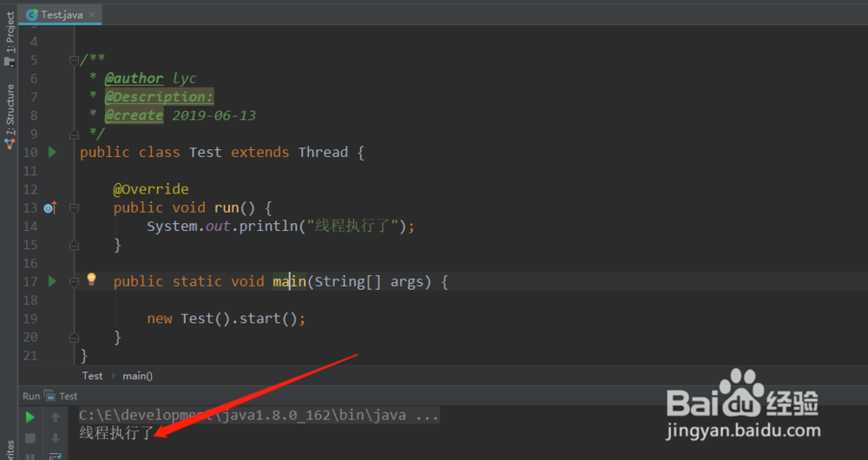Click the Thread superclass name on line 10

click(x=323, y=152)
